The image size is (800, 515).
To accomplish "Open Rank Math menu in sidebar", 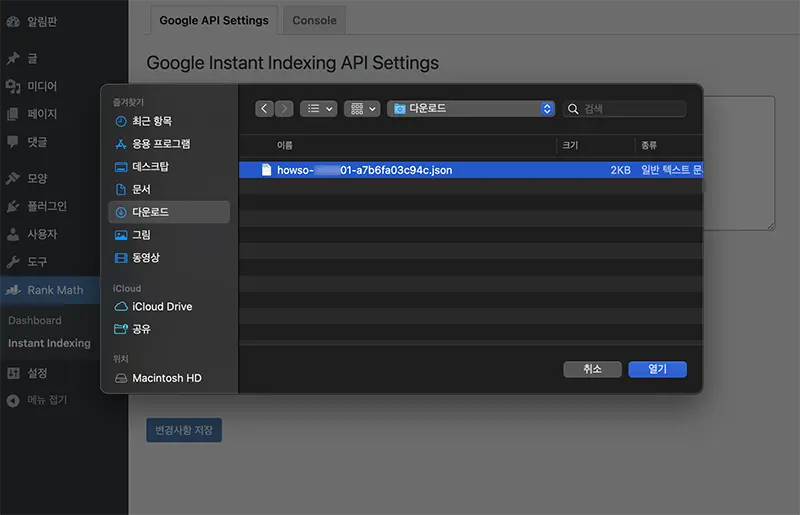I will coord(50,290).
